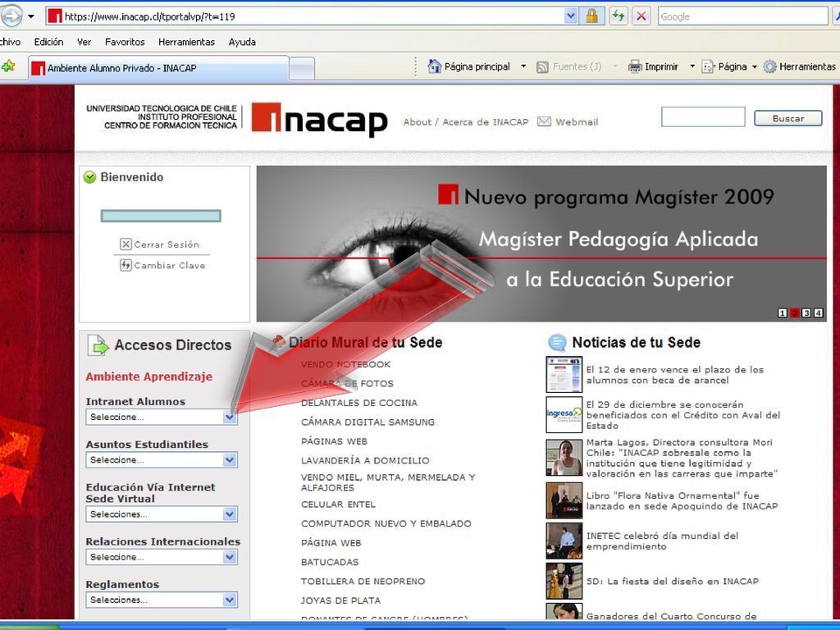Open the back button history dropdown arrow

pos(31,16)
